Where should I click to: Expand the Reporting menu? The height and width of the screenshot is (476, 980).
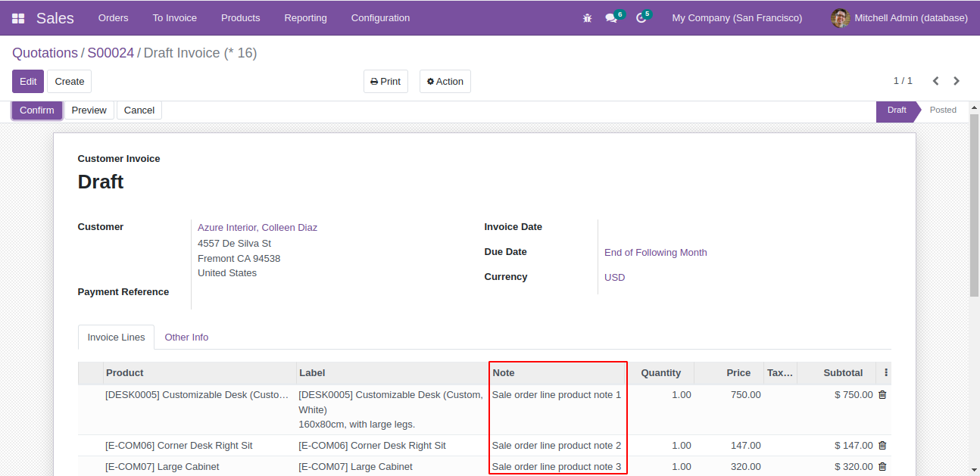[305, 18]
